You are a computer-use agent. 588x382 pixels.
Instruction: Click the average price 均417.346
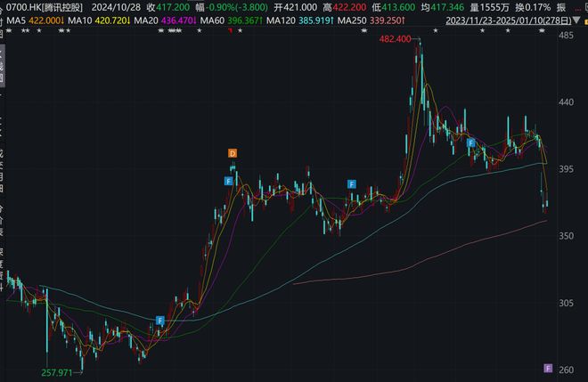click(x=443, y=7)
